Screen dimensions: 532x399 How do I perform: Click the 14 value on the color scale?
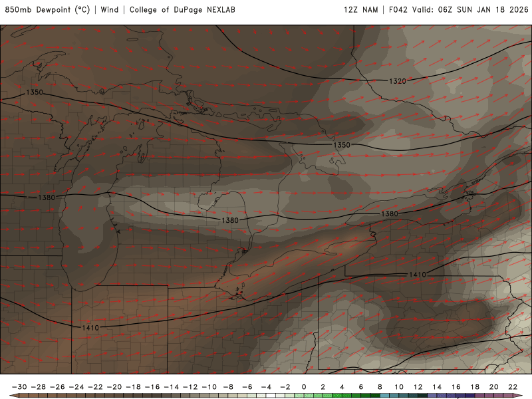point(437,387)
